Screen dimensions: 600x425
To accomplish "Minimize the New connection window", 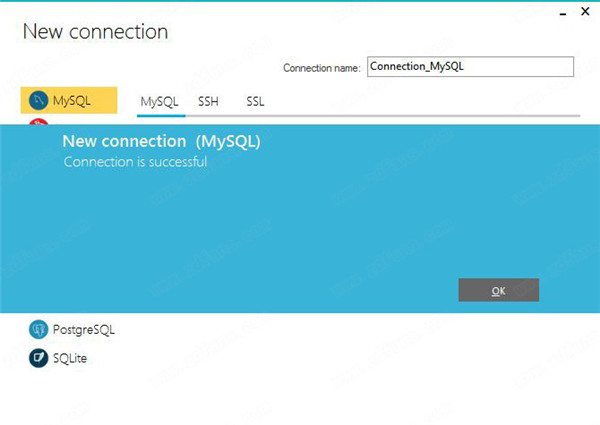I will [x=562, y=14].
